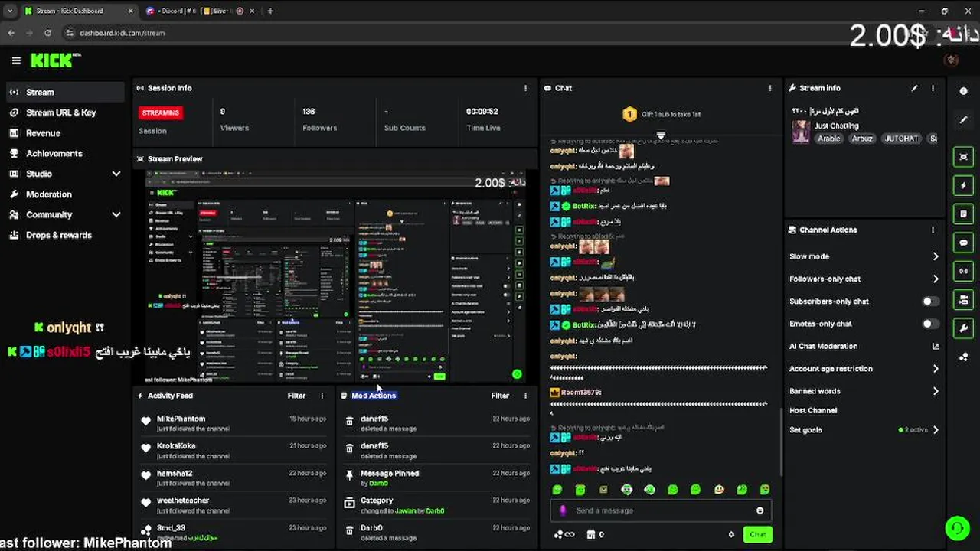The height and width of the screenshot is (551, 980).
Task: Filter the Activity Feed
Action: click(x=296, y=396)
